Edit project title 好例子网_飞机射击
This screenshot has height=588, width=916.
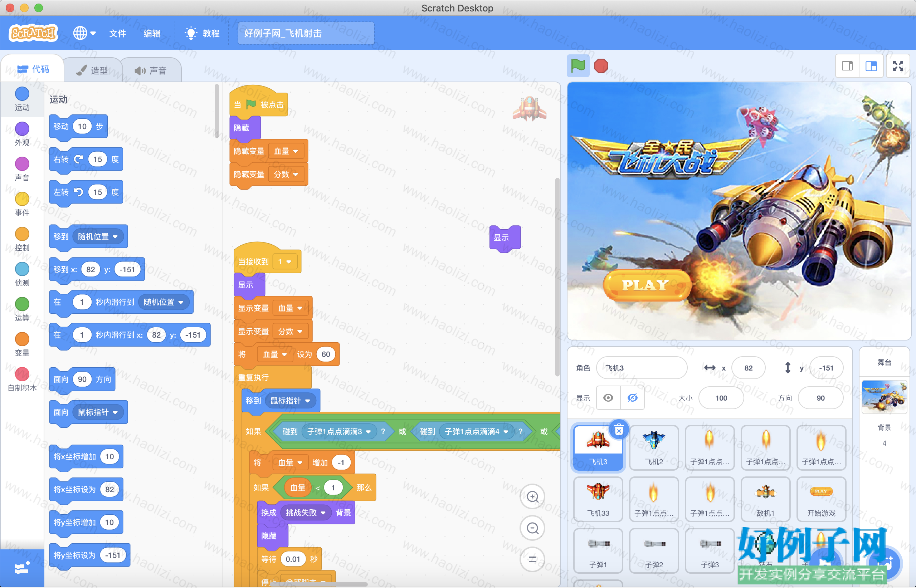(x=306, y=33)
